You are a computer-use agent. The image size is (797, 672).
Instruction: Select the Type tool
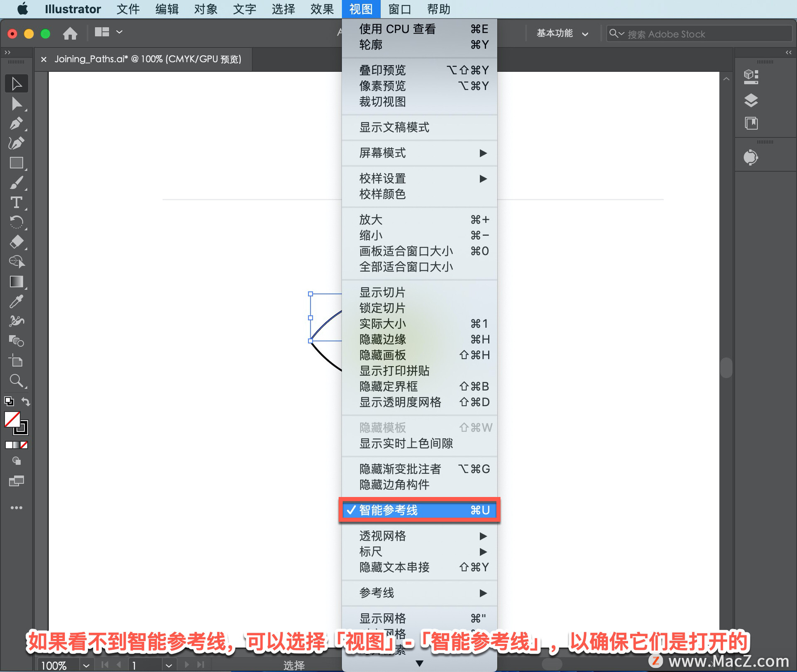pos(16,202)
